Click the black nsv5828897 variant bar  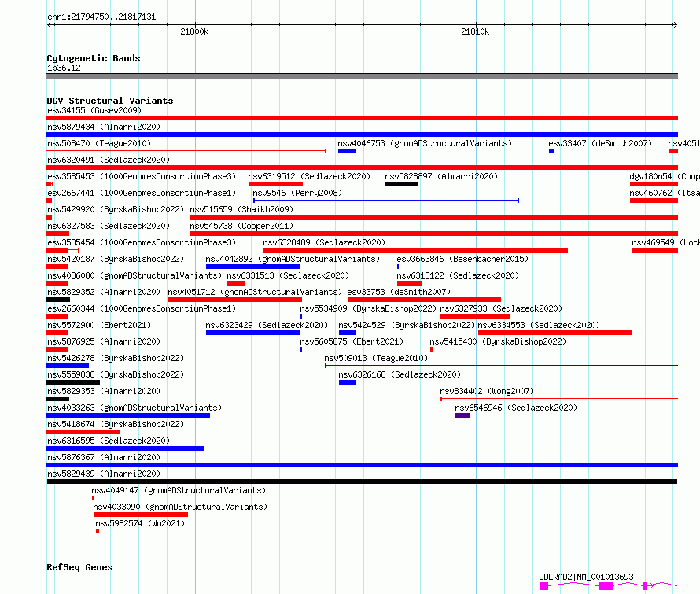[x=401, y=184]
